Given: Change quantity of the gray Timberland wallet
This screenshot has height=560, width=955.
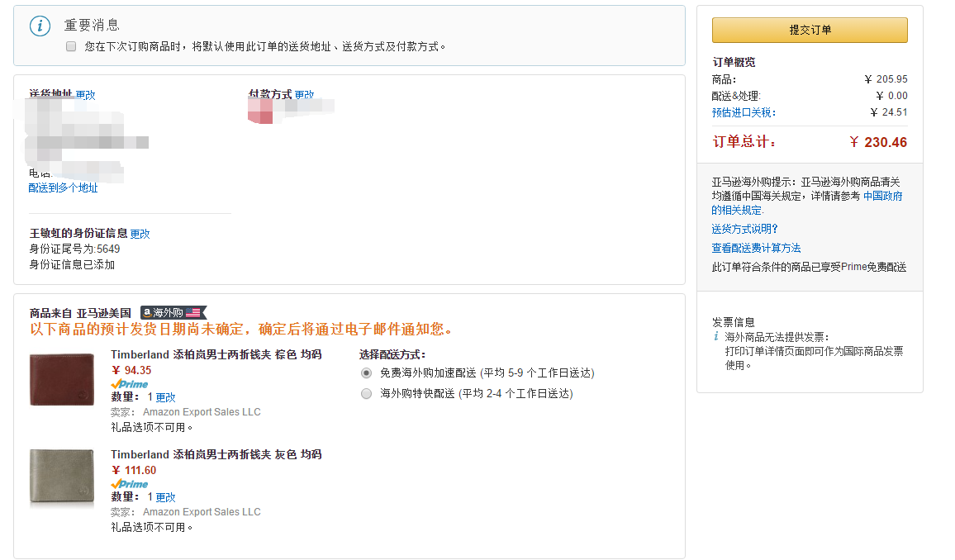Looking at the screenshot, I should click(x=166, y=497).
